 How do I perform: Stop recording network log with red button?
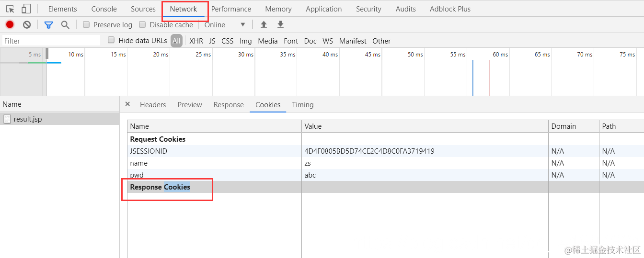point(10,24)
